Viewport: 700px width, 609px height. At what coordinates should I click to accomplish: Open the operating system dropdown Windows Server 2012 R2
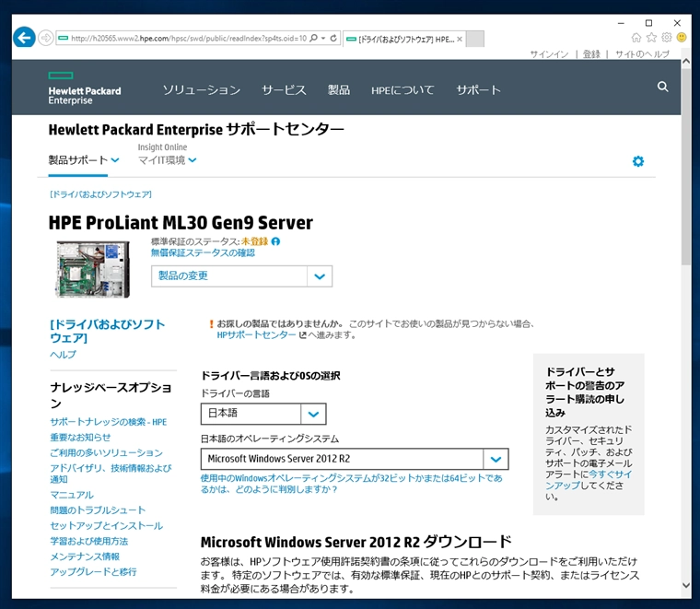(x=355, y=459)
